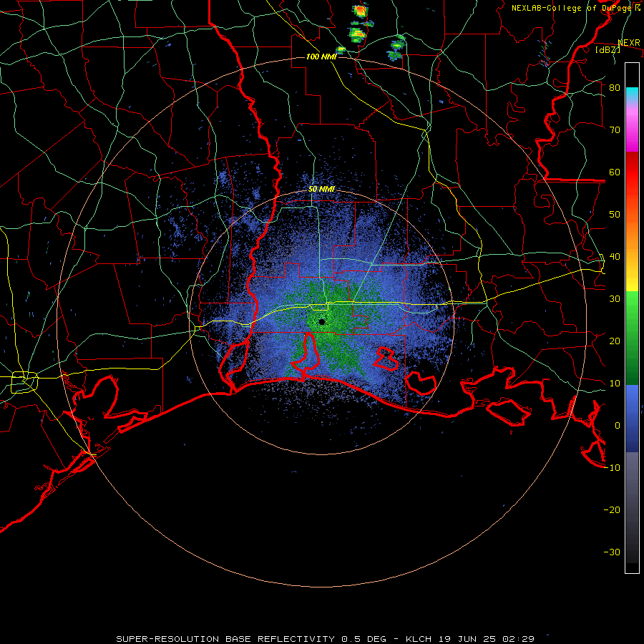The width and height of the screenshot is (644, 644).
Task: Click the 60 value on dBZ scale
Action: coord(615,172)
